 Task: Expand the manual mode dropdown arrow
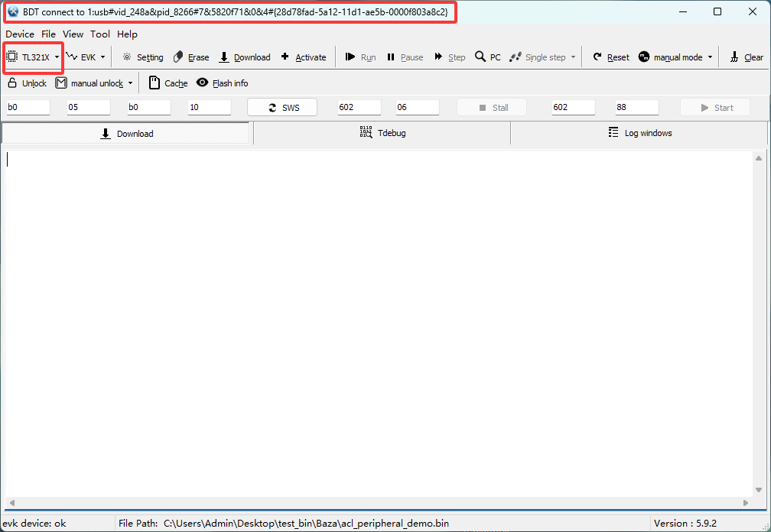[710, 57]
